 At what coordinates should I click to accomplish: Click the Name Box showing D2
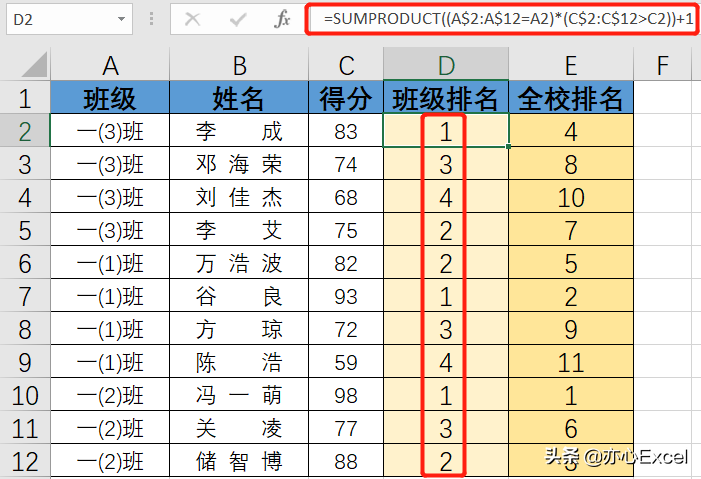point(69,19)
